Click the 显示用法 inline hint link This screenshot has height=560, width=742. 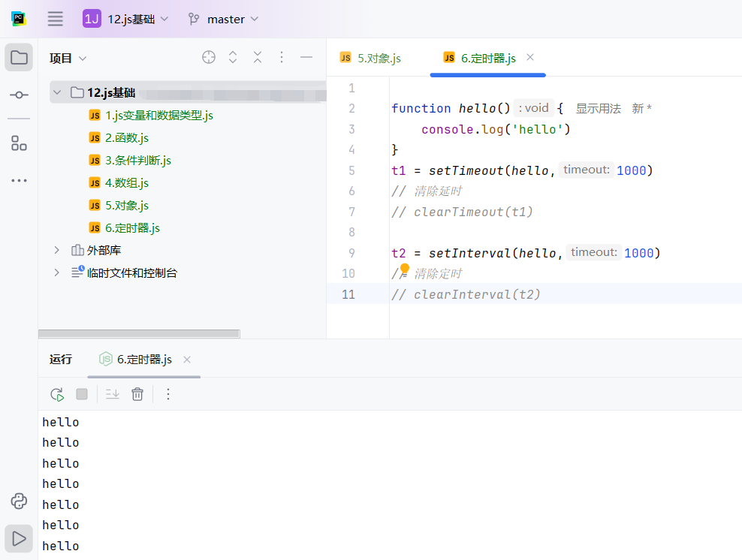pos(598,108)
